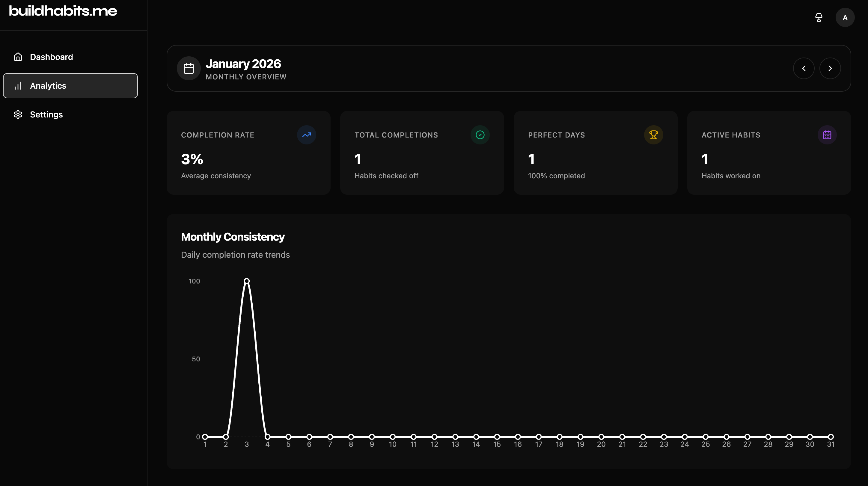The height and width of the screenshot is (486, 868).
Task: Open the Dashboard page from sidebar
Action: 51,57
